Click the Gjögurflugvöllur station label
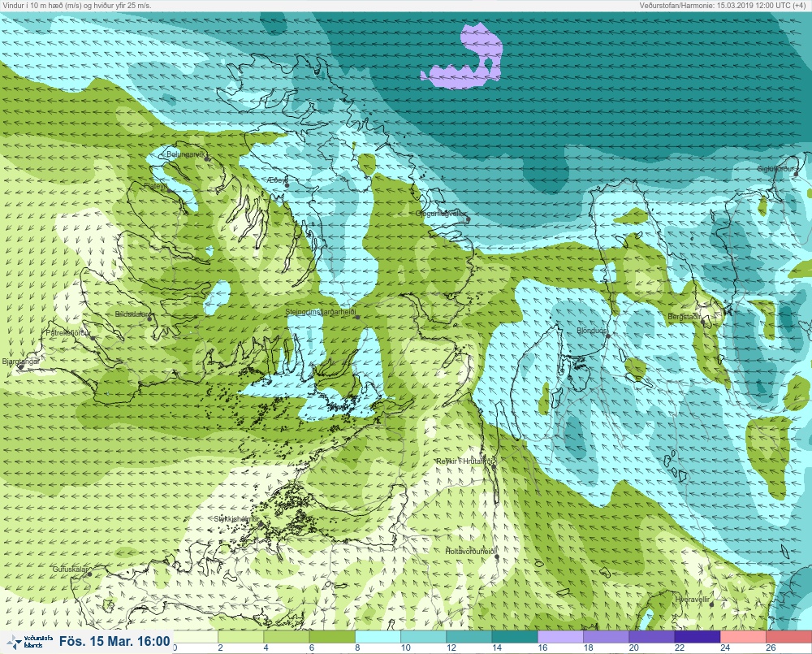Image resolution: width=812 pixels, height=654 pixels. 441,214
